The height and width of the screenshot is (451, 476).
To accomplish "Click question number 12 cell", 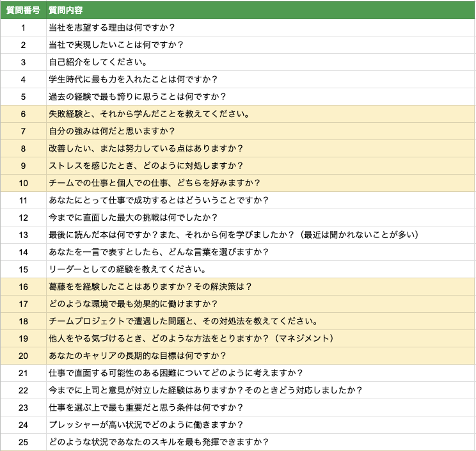I will pos(24,218).
